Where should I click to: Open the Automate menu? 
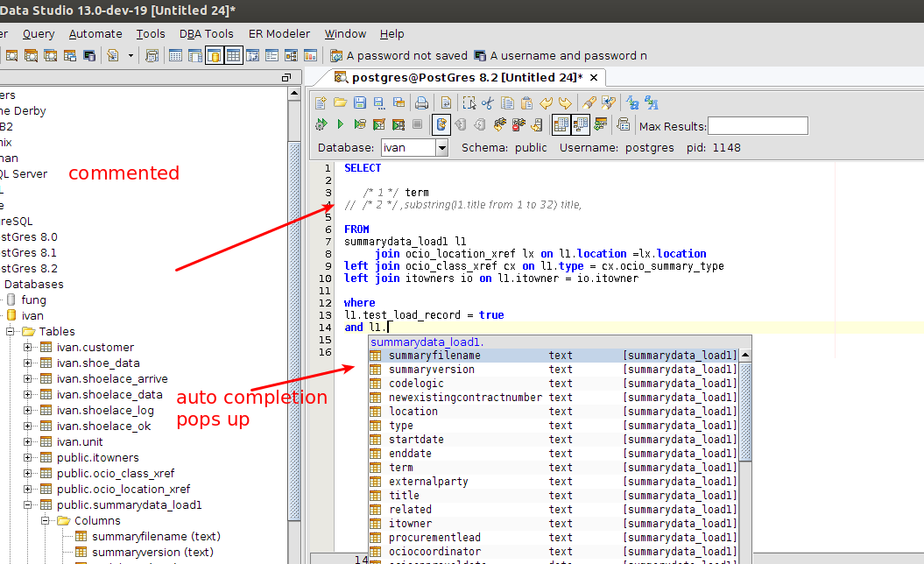[95, 34]
